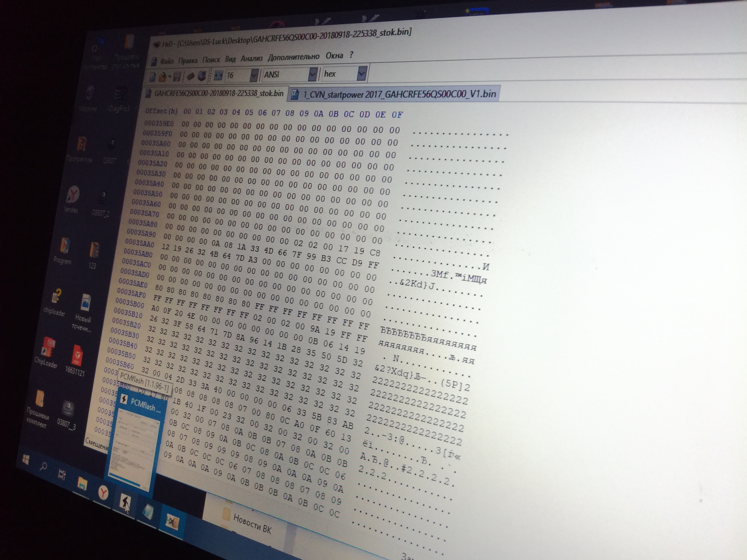Expand the 16 bytes-per-row dropdown

pos(254,75)
